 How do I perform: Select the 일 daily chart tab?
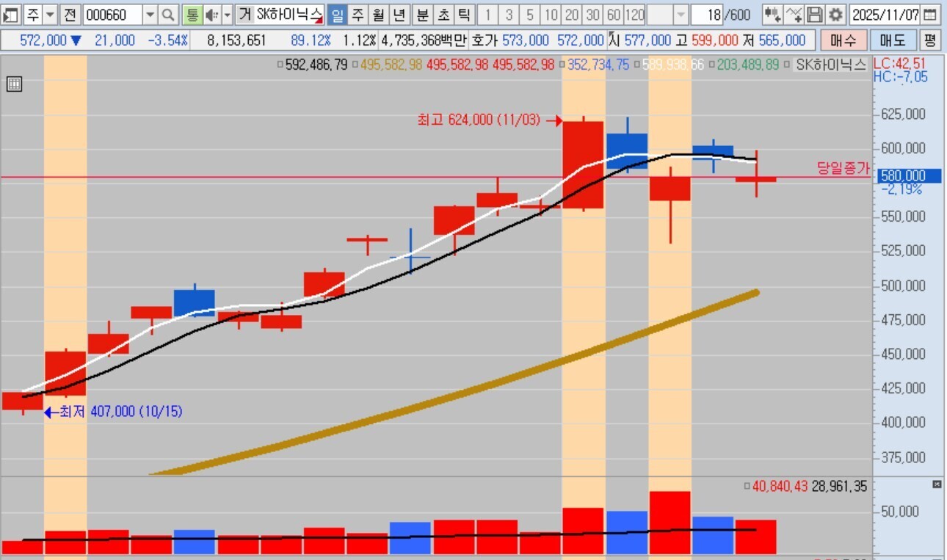336,15
